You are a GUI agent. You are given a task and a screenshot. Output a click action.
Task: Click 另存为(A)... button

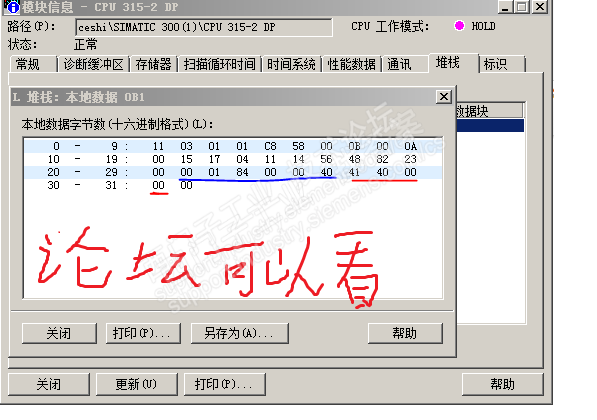[x=239, y=333]
